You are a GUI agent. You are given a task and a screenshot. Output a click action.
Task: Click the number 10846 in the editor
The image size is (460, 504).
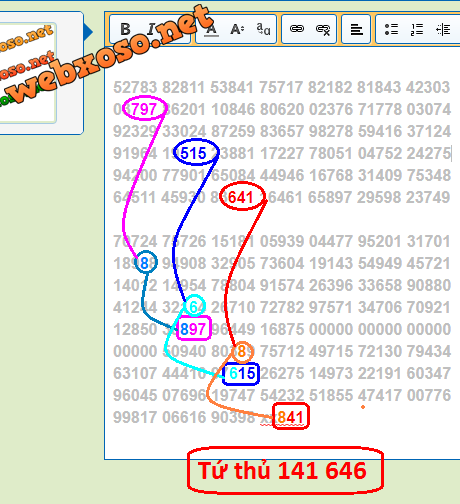pos(233,109)
